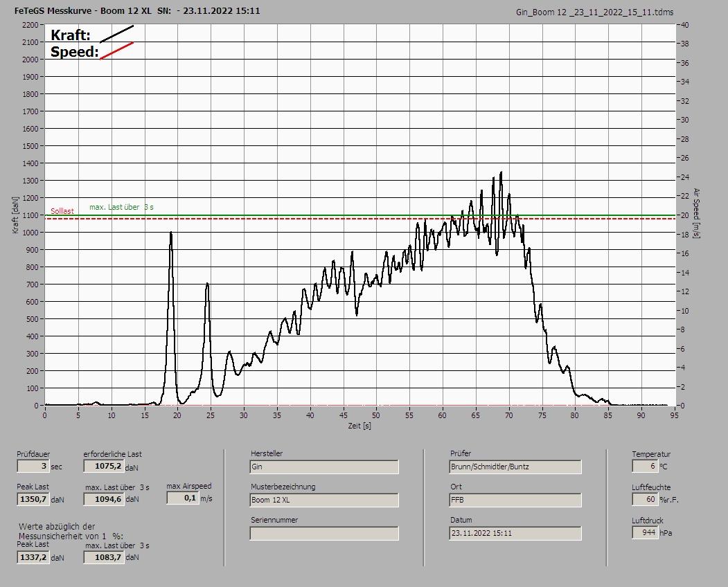Click the erforderliche Last label
Screen dimensions: 728x587
(x=113, y=454)
